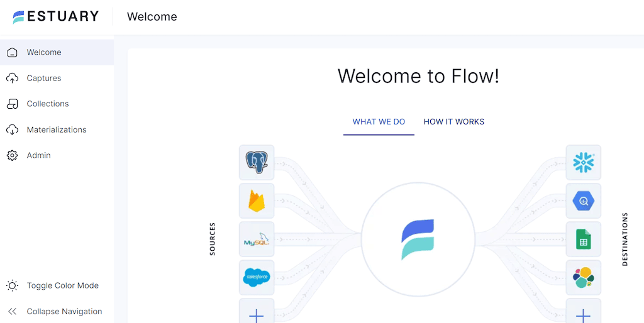Toggle Color Mode
This screenshot has width=644, height=323.
click(x=57, y=285)
